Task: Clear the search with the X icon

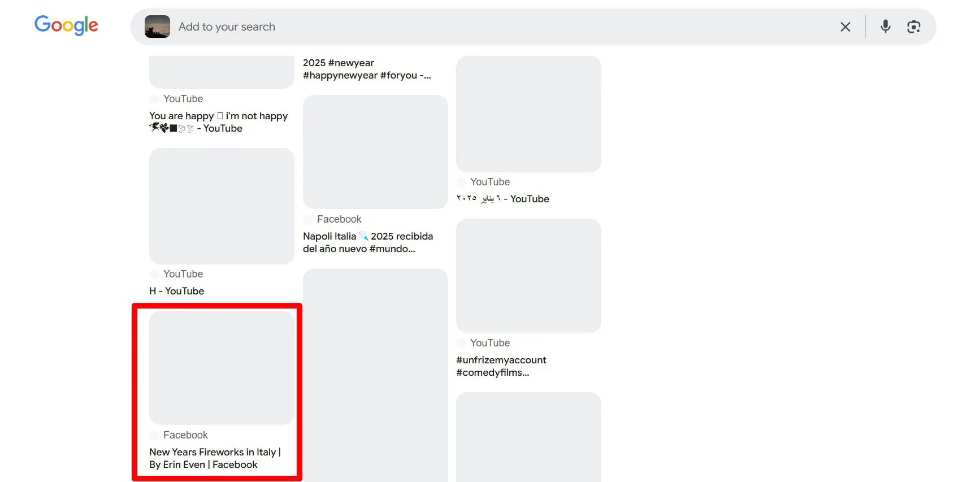Action: pyautogui.click(x=845, y=27)
